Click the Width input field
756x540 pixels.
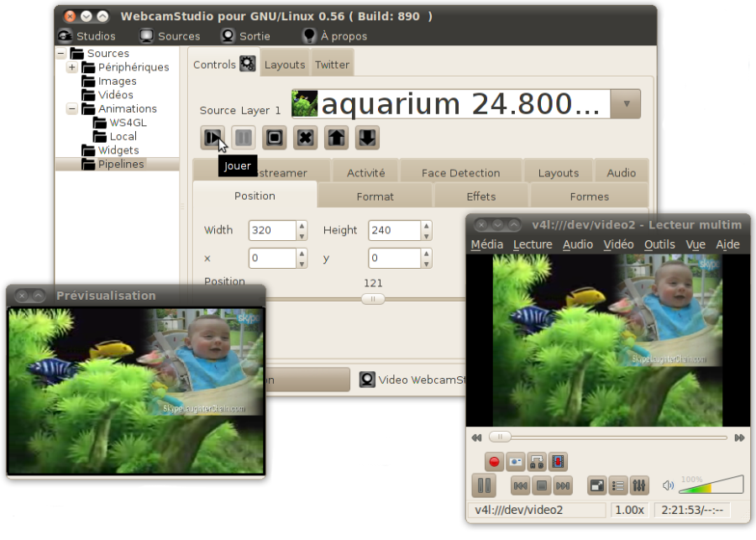[x=272, y=230]
